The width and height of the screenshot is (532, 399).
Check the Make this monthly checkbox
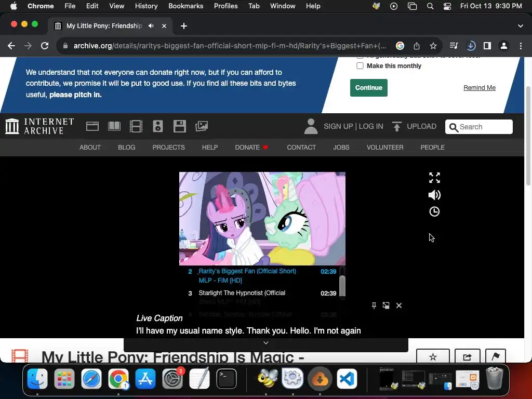point(360,65)
